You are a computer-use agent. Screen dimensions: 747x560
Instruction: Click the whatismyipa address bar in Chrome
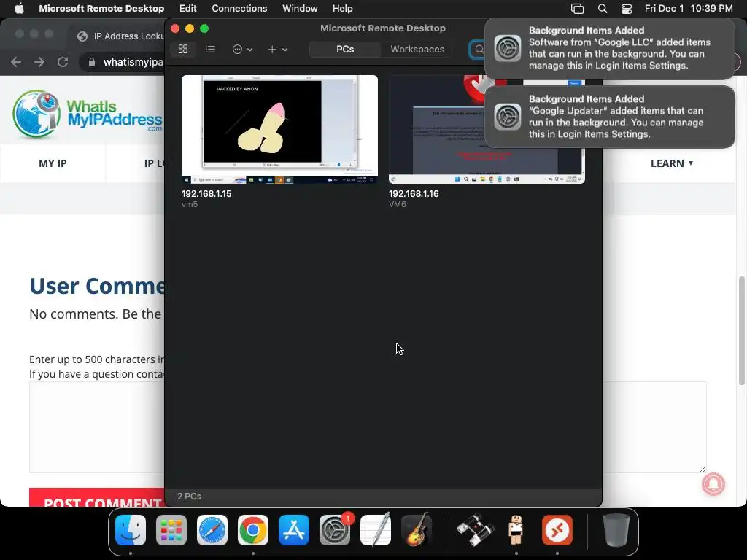(126, 62)
